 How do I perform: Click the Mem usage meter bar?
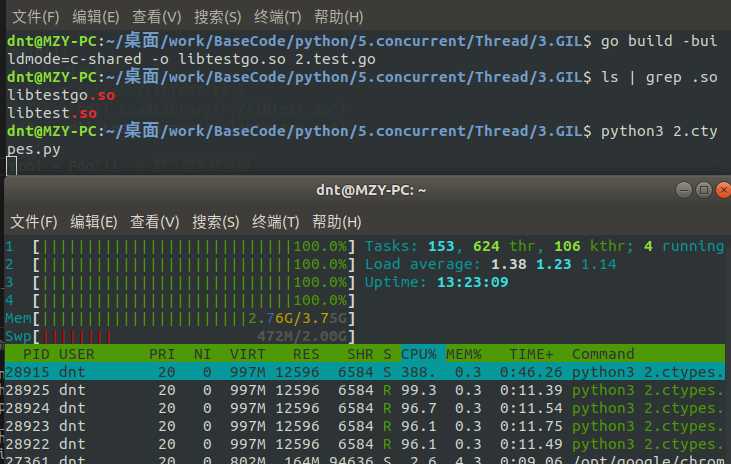tap(193, 319)
